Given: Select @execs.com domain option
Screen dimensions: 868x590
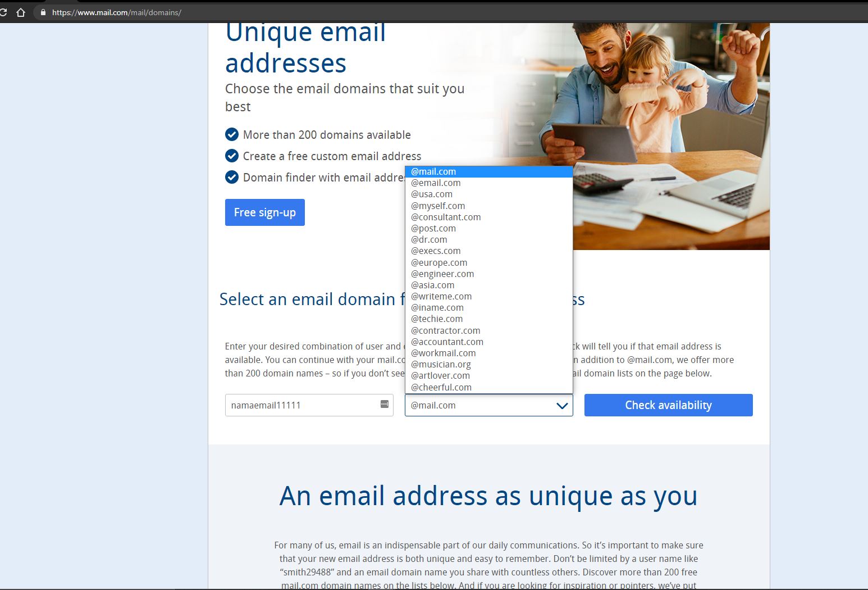Looking at the screenshot, I should coord(488,251).
